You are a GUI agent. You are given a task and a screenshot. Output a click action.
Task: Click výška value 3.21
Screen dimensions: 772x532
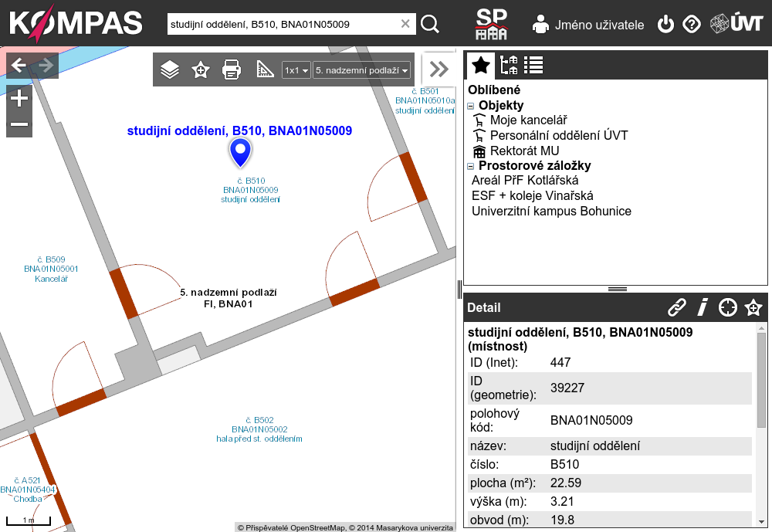point(562,501)
